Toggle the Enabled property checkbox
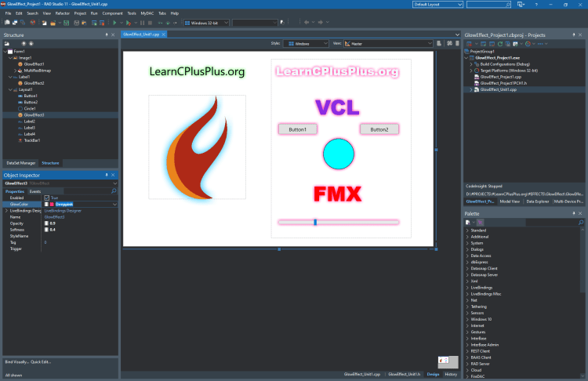Screen dimensions: 588x381 46,198
